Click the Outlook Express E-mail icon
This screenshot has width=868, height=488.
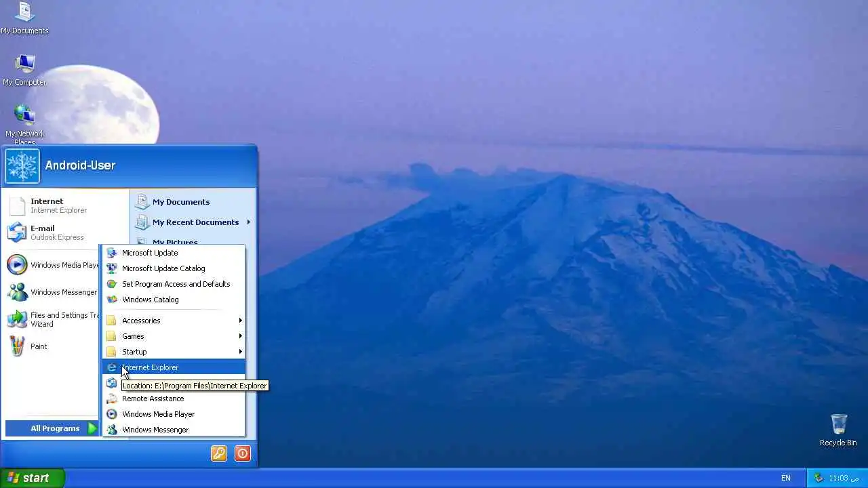(x=17, y=232)
